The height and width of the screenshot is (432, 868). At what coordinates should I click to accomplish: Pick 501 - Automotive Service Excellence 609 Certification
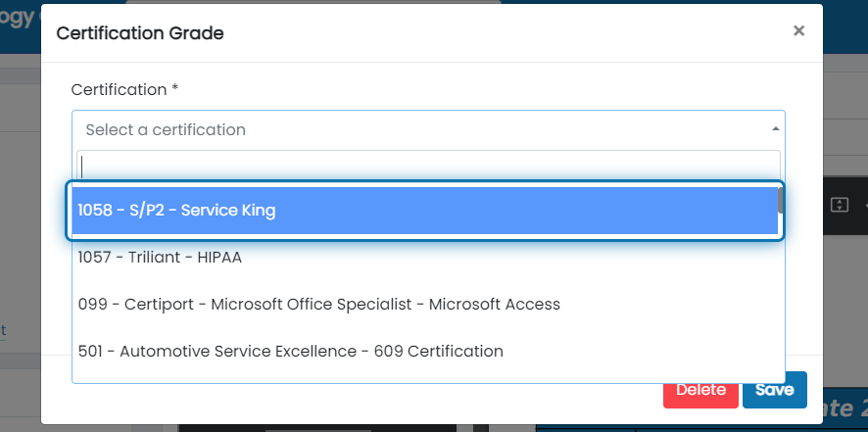[x=424, y=351]
